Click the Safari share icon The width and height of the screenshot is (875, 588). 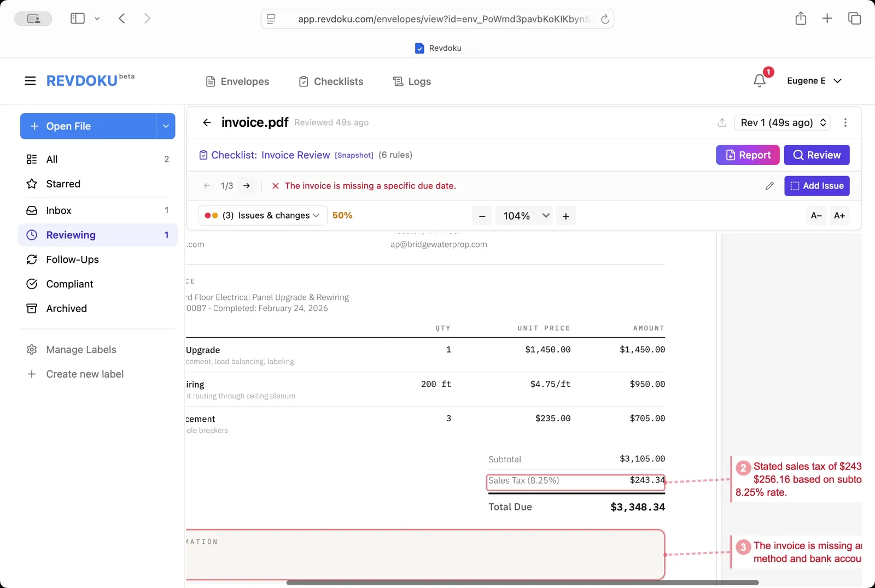point(801,19)
